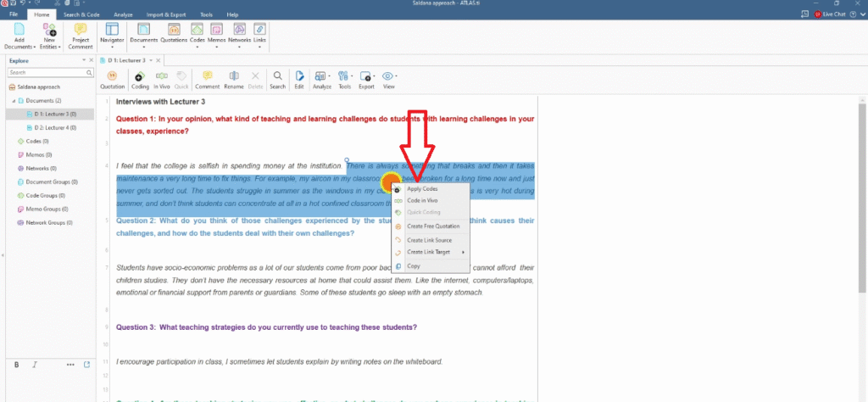
Task: Select Create Free Quotation in context menu
Action: point(432,226)
